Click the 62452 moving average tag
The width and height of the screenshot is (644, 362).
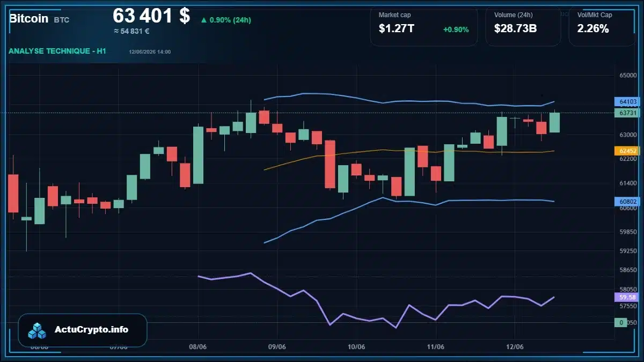[627, 151]
